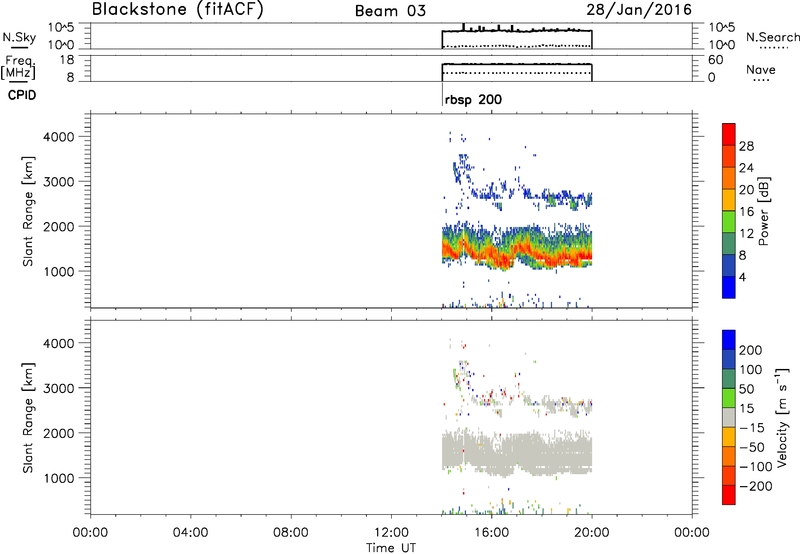
Task: Click the Beam 03 label
Action: coord(390,11)
